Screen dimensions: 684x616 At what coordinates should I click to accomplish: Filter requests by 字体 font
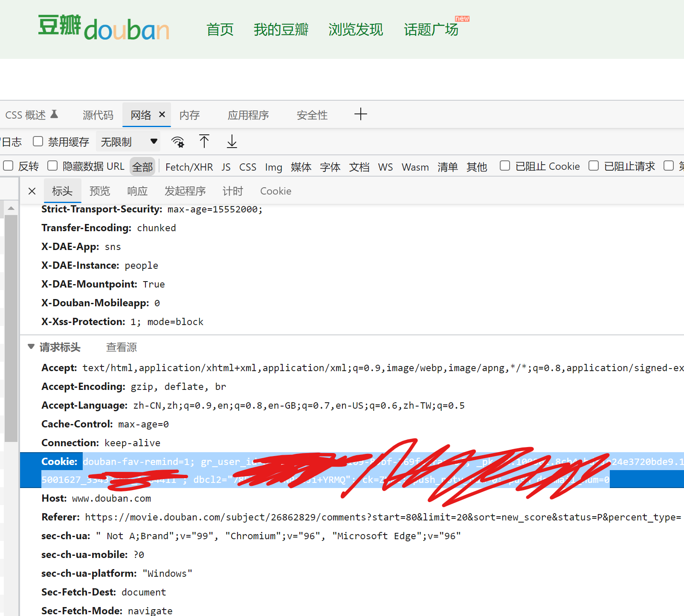pos(330,167)
